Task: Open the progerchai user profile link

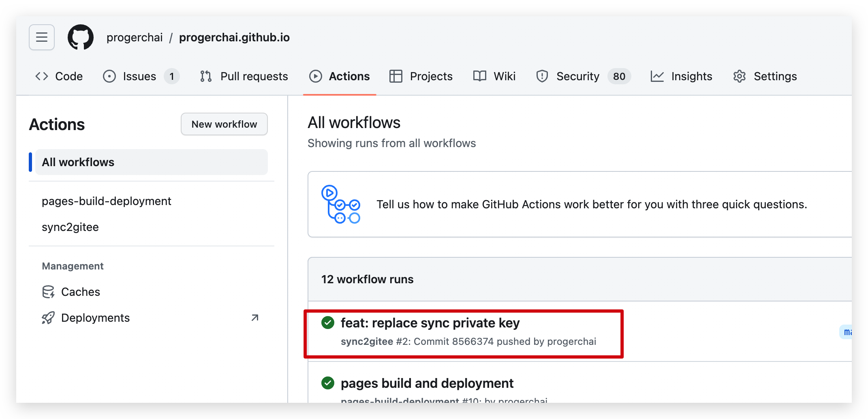Action: (135, 37)
